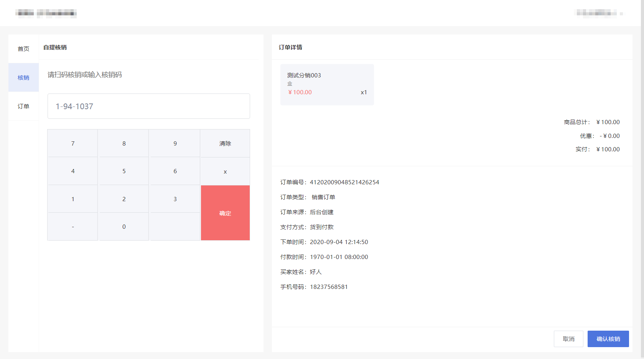The image size is (644, 359).
Task: Open the 首页 tab in the sidebar
Action: coord(23,49)
